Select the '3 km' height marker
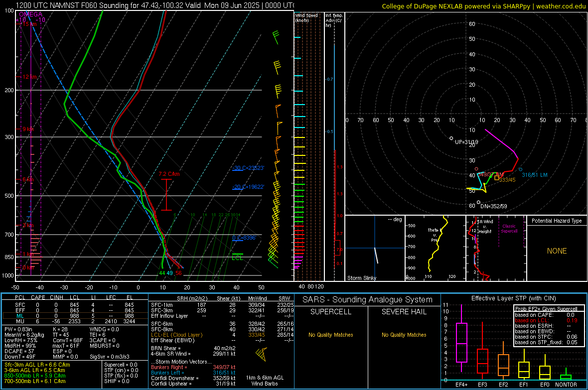Viewport: 588px width, 390px height. (28, 225)
